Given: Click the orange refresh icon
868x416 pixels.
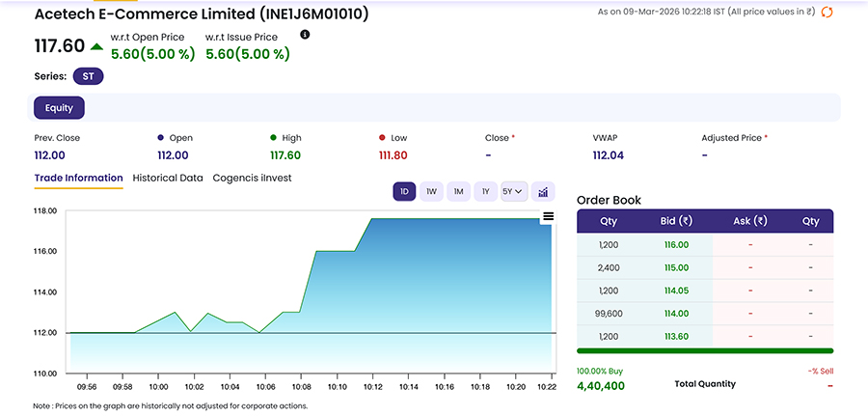Looking at the screenshot, I should (827, 12).
